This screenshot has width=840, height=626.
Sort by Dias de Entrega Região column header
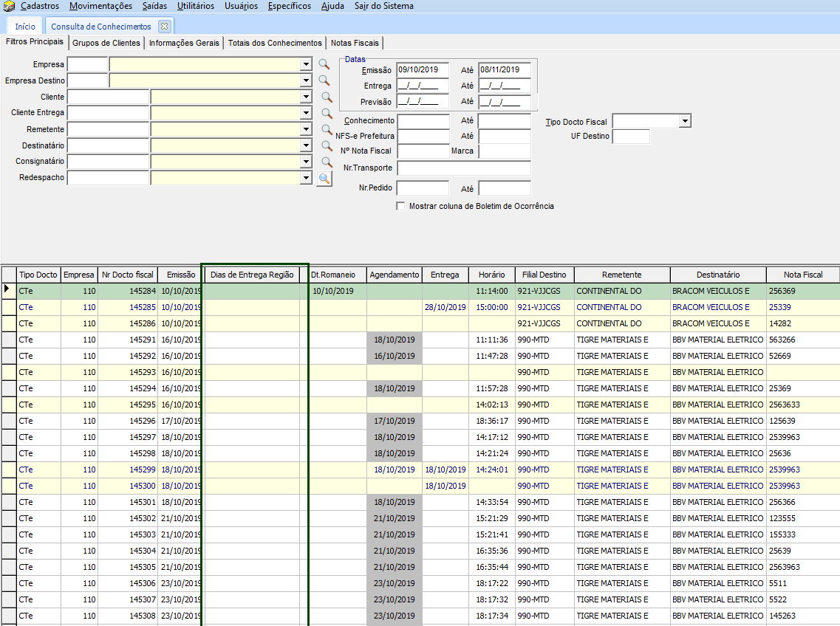252,275
